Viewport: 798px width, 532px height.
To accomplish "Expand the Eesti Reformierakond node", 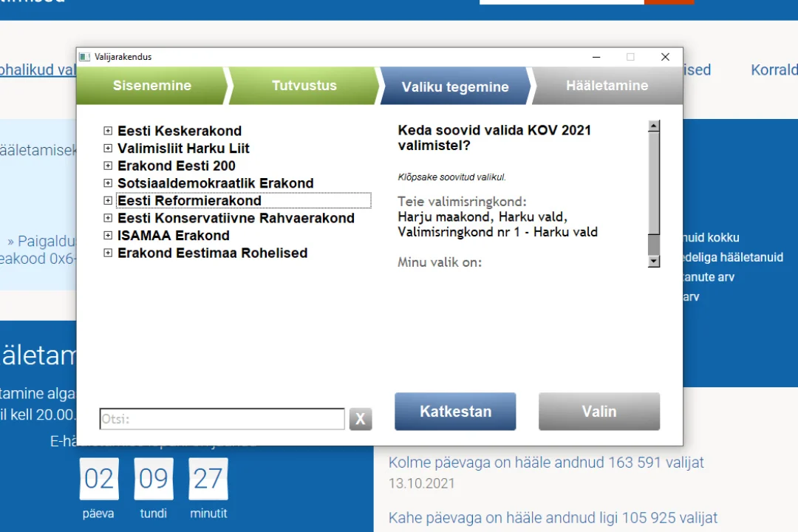I will [x=108, y=200].
